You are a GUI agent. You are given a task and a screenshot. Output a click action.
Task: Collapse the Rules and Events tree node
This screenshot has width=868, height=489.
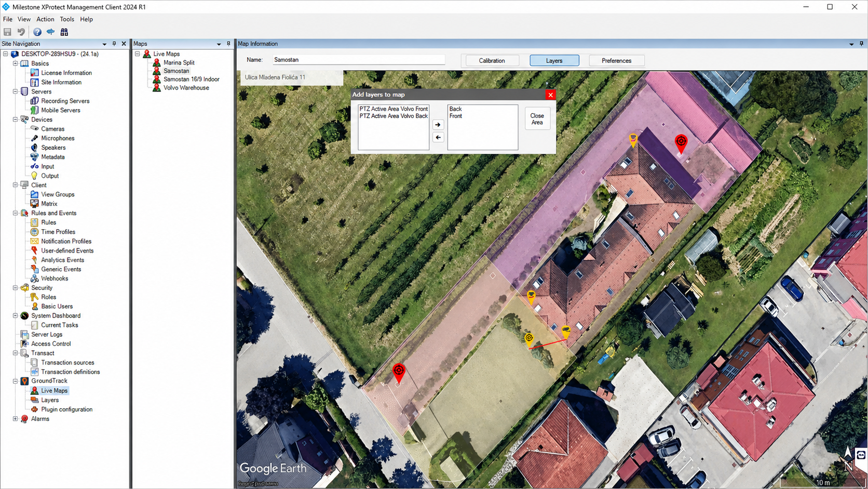pyautogui.click(x=16, y=213)
